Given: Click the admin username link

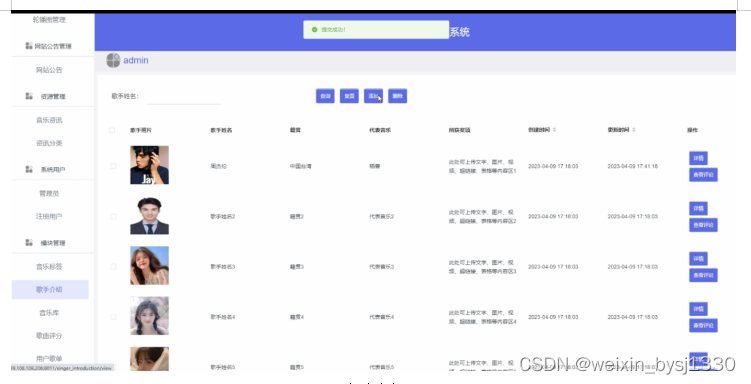Looking at the screenshot, I should [136, 60].
